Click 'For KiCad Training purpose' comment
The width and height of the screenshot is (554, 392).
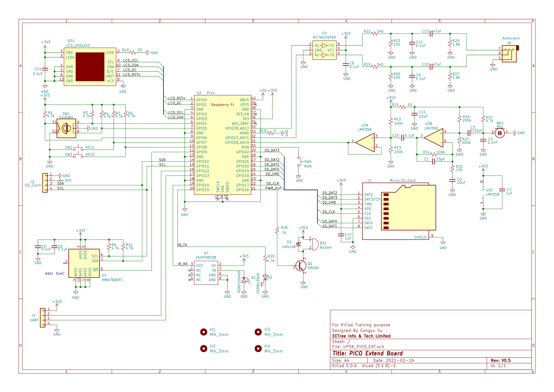(361, 325)
